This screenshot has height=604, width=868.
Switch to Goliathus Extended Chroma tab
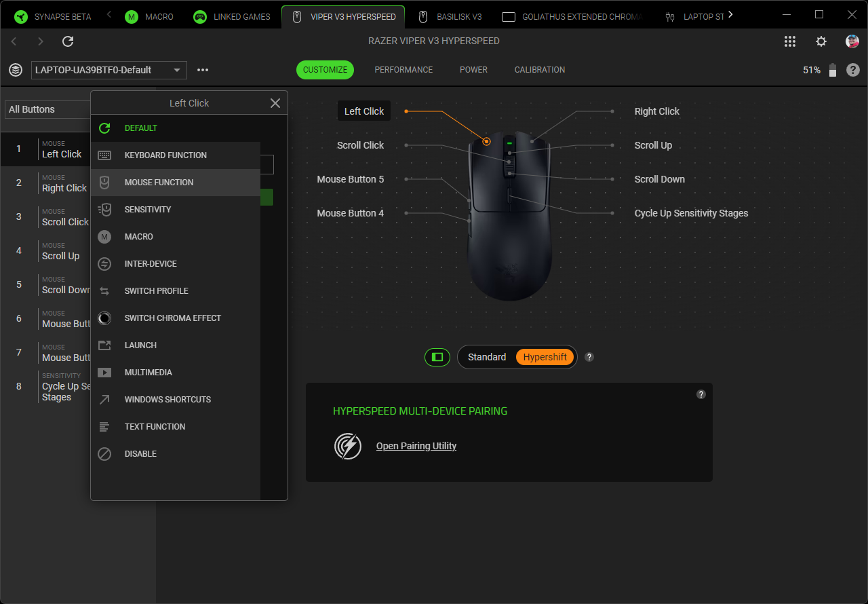click(571, 17)
